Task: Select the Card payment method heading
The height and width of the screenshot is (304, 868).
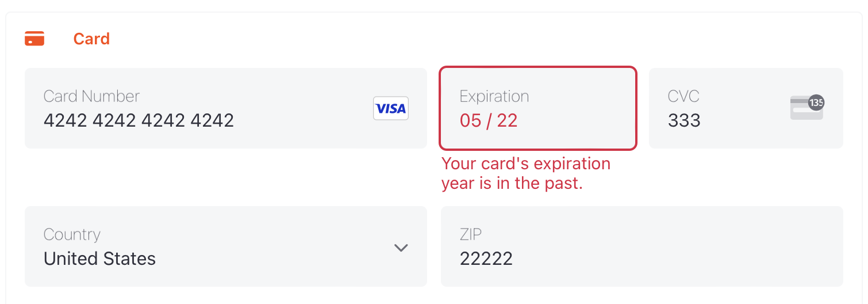Action: tap(91, 39)
